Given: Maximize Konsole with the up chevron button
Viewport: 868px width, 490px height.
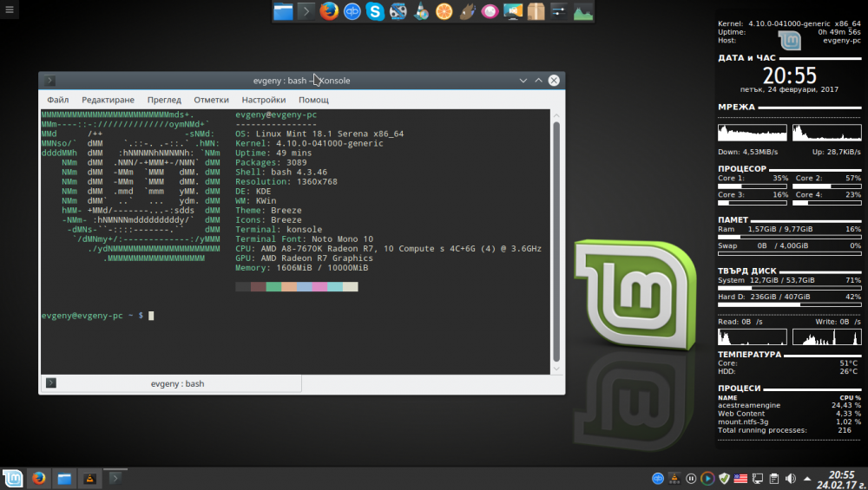Looking at the screenshot, I should [x=538, y=80].
